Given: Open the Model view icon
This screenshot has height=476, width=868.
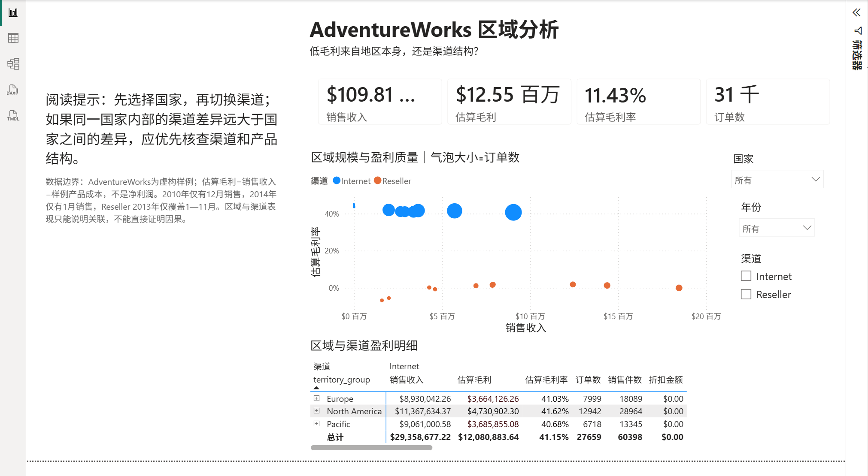Looking at the screenshot, I should (13, 64).
